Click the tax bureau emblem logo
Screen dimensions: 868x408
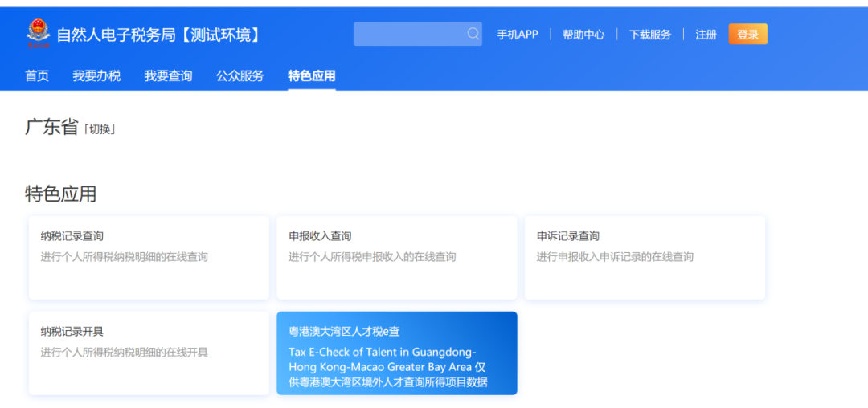coord(38,34)
